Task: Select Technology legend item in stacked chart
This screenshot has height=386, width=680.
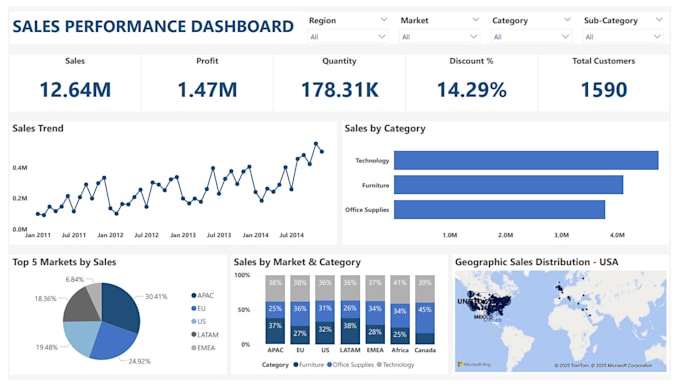Action: tap(396, 365)
